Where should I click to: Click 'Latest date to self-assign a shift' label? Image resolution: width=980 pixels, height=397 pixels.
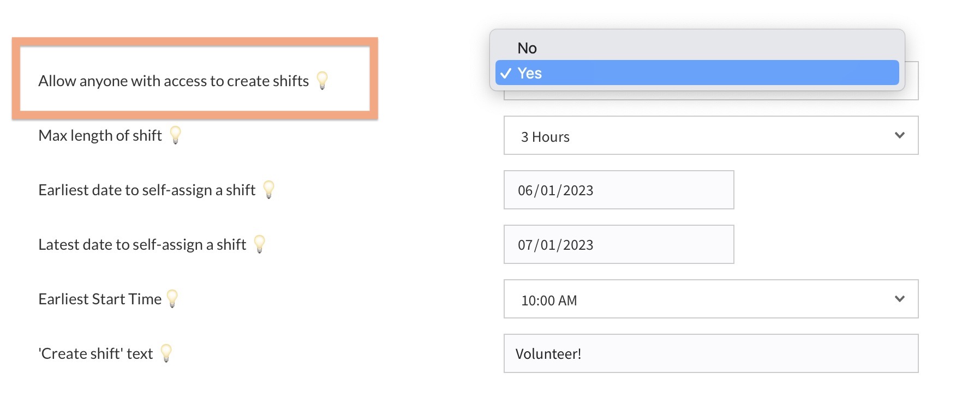pos(142,245)
